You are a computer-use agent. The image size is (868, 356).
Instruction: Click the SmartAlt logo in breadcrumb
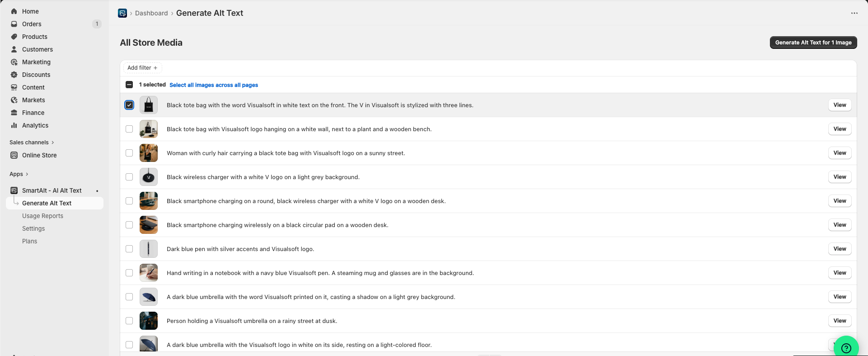pos(122,13)
